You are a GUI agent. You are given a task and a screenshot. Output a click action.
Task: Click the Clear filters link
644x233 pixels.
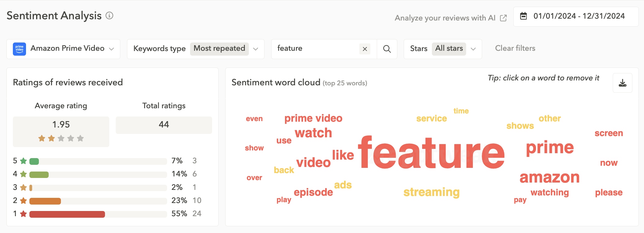click(x=515, y=48)
